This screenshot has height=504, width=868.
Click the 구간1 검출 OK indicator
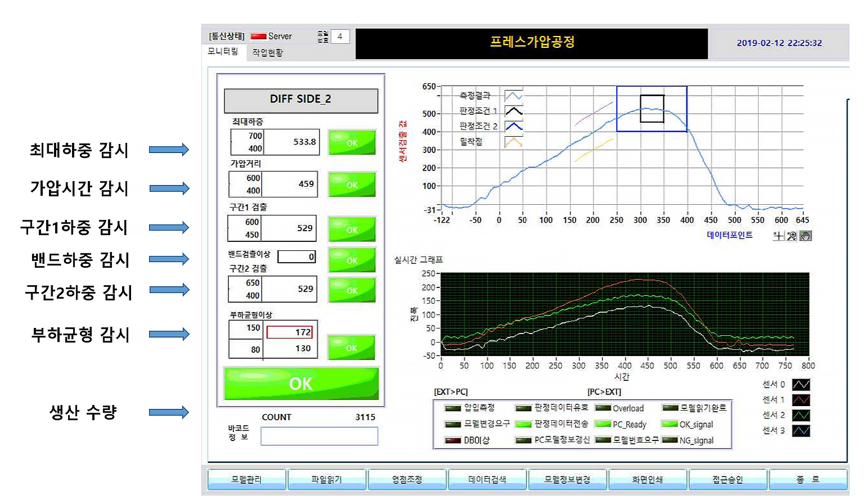click(x=352, y=229)
